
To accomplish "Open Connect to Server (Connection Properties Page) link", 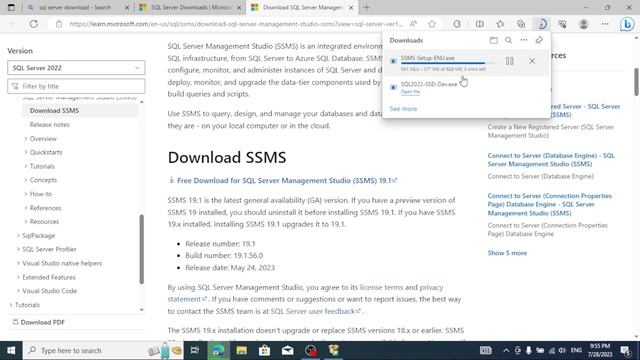I will point(549,204).
